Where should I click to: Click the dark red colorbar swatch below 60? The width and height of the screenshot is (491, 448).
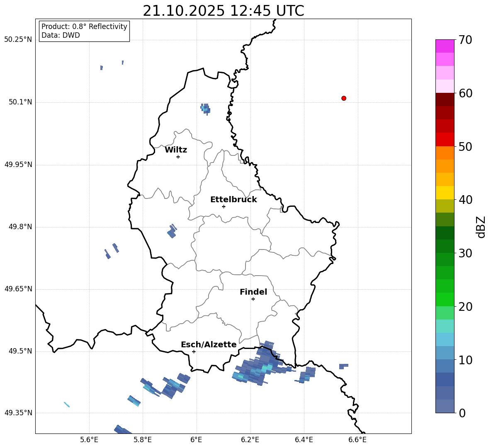(445, 99)
